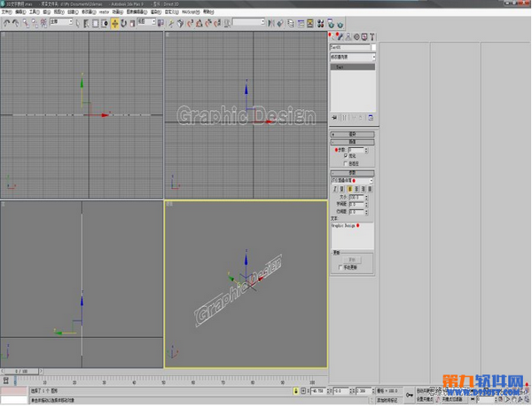
Task: Expand the 渲染 rollout
Action: 353,134
